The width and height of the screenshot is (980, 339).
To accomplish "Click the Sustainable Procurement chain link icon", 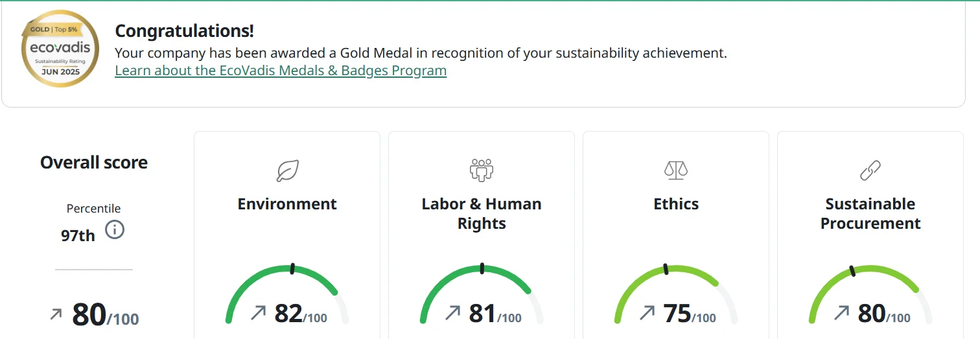I will 870,170.
